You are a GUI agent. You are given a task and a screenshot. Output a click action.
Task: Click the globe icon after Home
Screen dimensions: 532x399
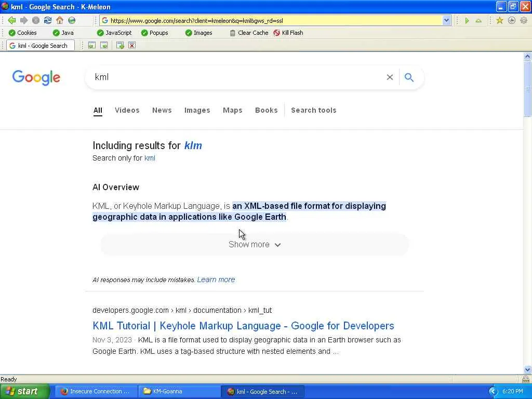pyautogui.click(x=72, y=20)
